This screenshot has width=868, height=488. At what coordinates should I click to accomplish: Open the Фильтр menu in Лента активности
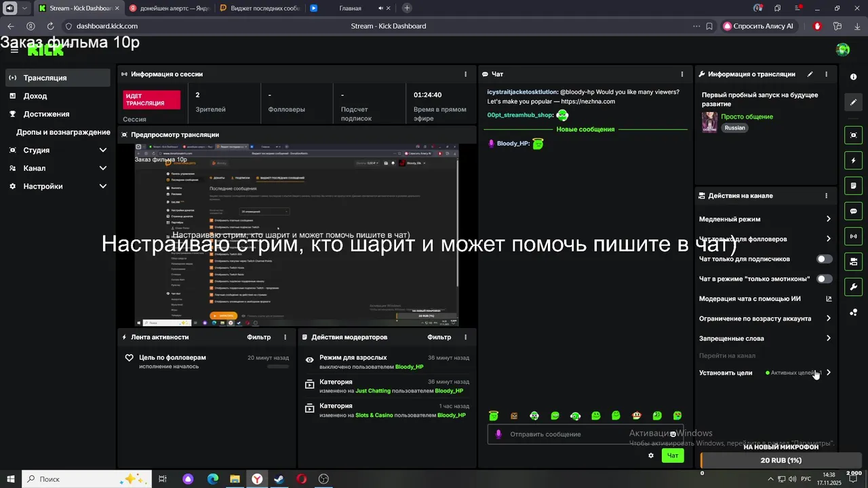point(259,337)
